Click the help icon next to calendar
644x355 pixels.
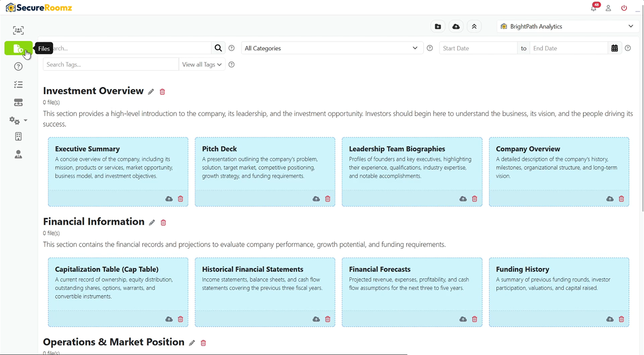[628, 48]
